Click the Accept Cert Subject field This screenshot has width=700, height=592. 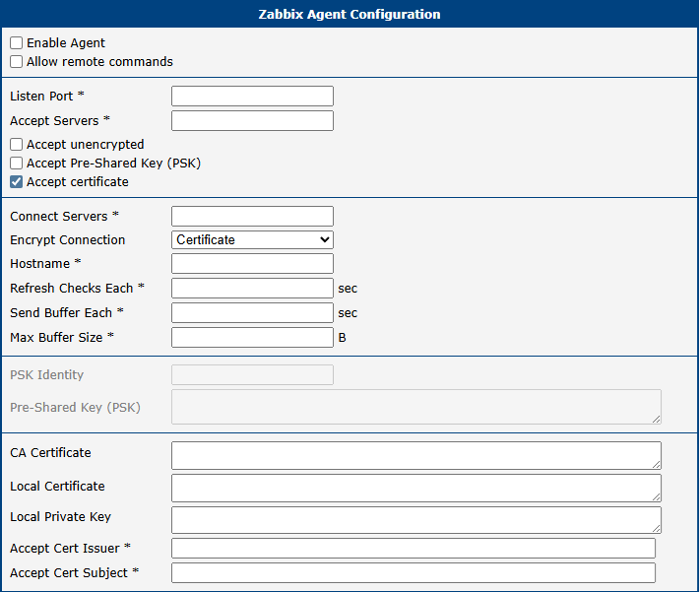(x=414, y=572)
